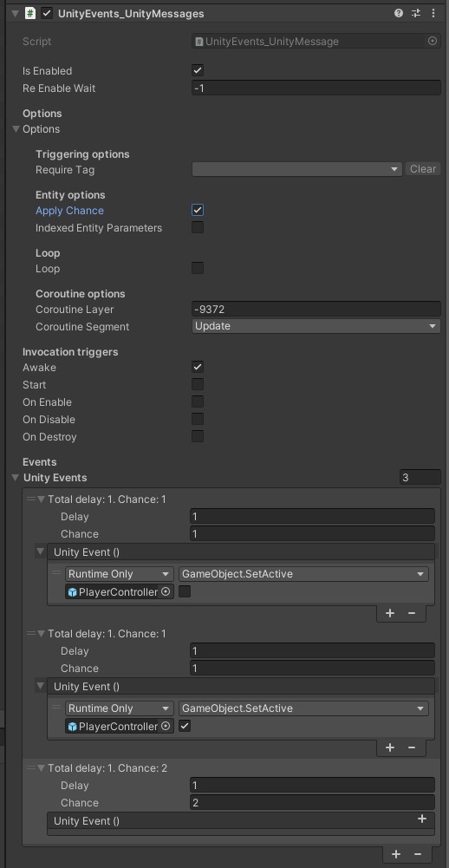Open the component three-dot context menu

(x=433, y=13)
